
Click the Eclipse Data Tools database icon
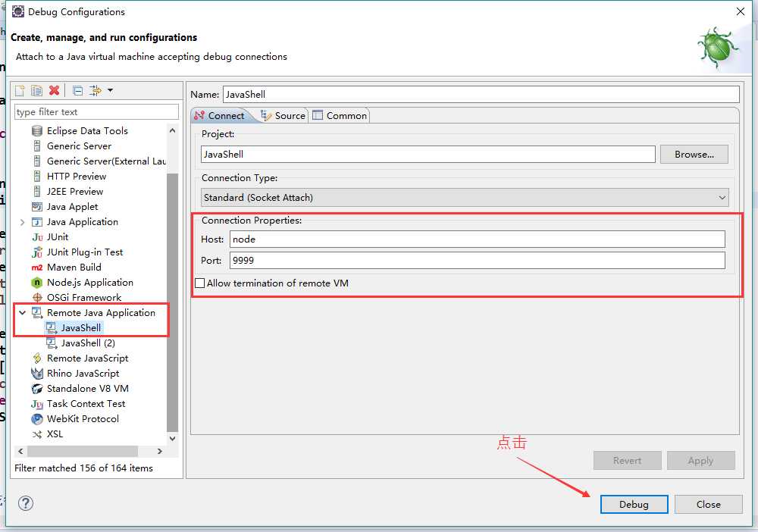pos(36,131)
